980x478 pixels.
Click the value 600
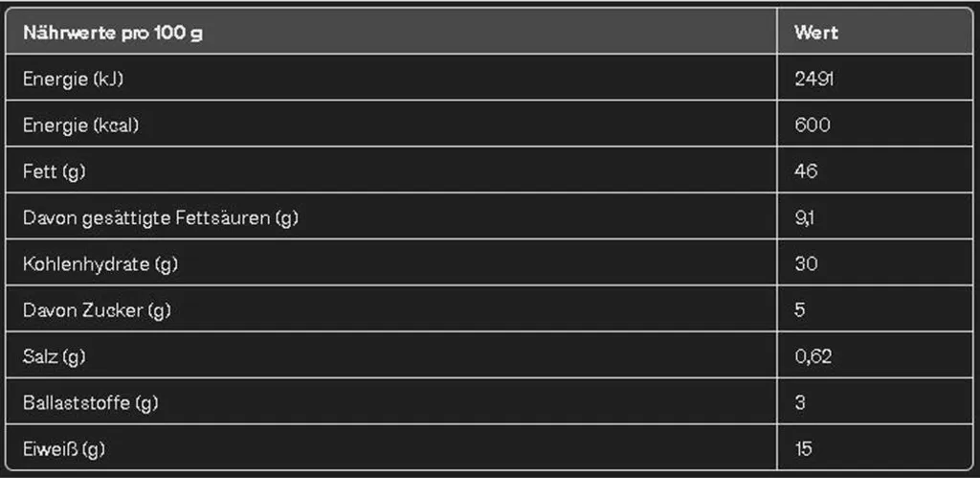click(813, 125)
